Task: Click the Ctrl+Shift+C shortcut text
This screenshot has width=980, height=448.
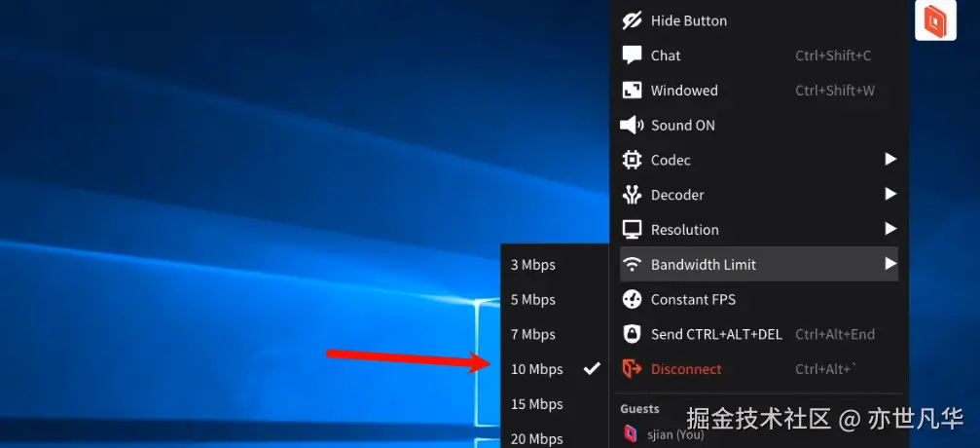Action: click(x=833, y=56)
